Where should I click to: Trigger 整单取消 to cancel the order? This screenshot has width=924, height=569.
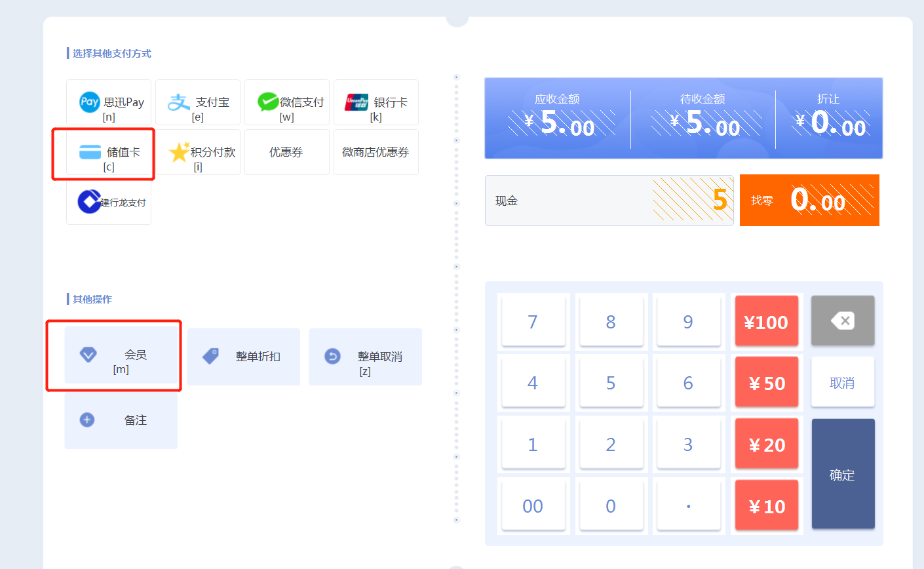pos(365,357)
